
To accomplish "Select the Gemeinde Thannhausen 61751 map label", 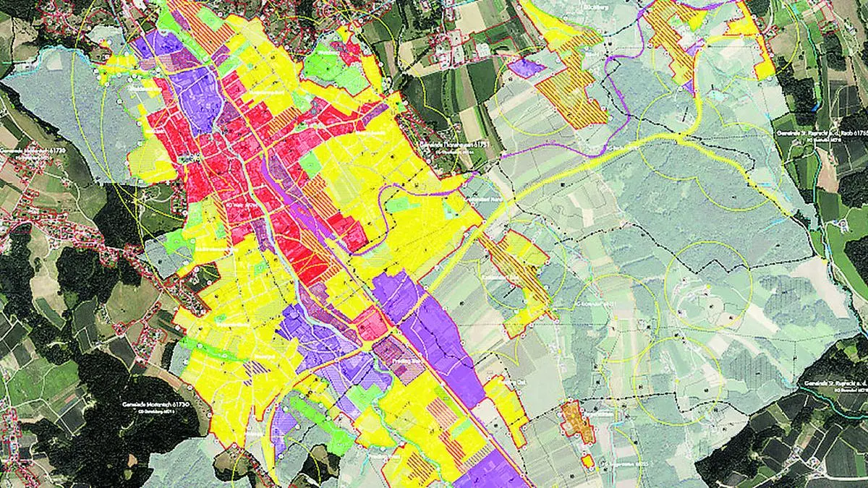I will pos(450,145).
